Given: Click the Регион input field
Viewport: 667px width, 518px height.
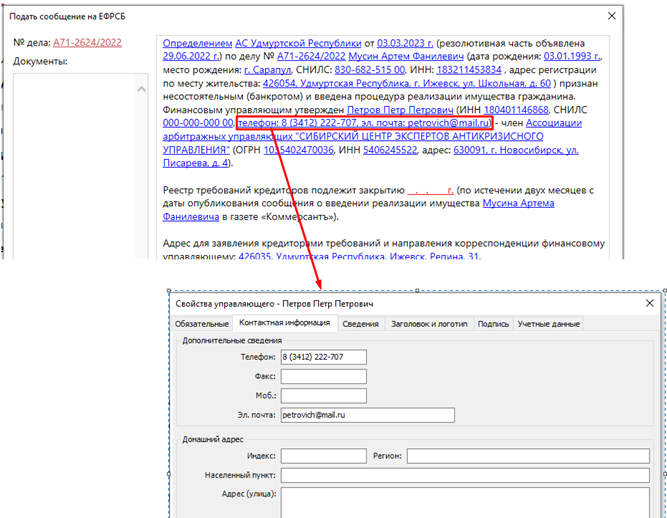Looking at the screenshot, I should point(528,455).
